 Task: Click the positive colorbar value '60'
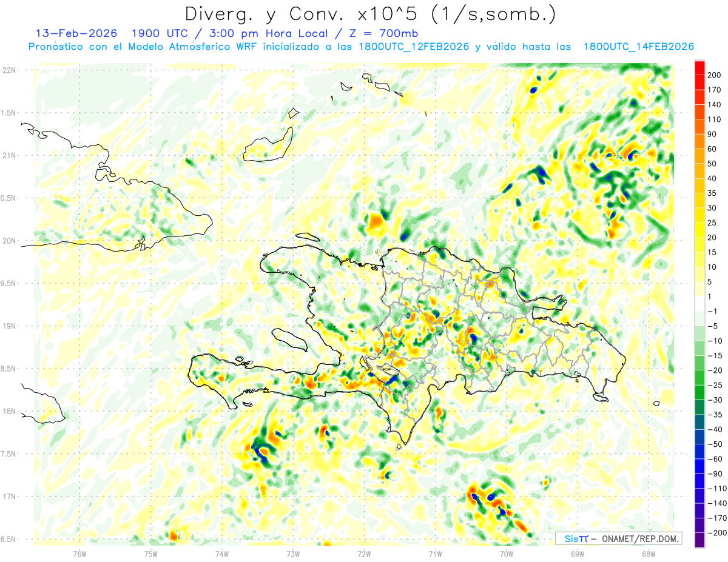(x=712, y=149)
